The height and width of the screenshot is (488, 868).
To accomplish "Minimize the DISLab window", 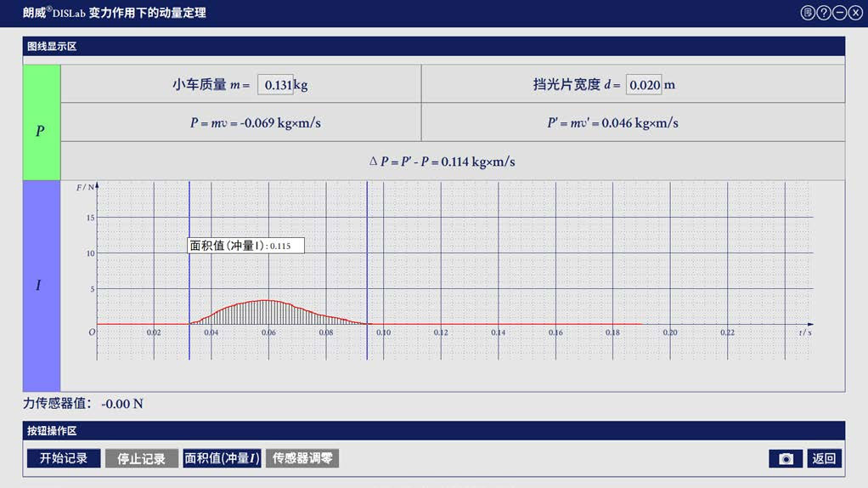I will pyautogui.click(x=839, y=13).
